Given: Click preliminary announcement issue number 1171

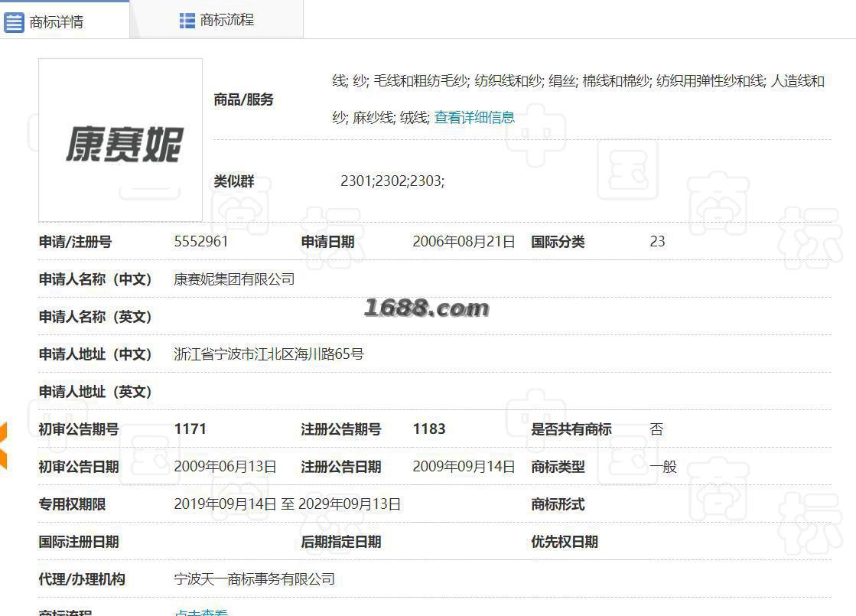Looking at the screenshot, I should tap(190, 429).
